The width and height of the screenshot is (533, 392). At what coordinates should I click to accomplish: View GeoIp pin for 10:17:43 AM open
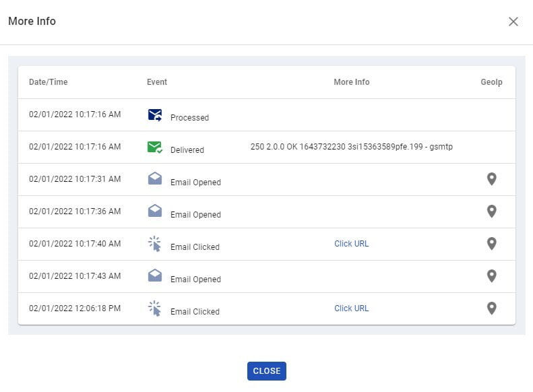[492, 276]
